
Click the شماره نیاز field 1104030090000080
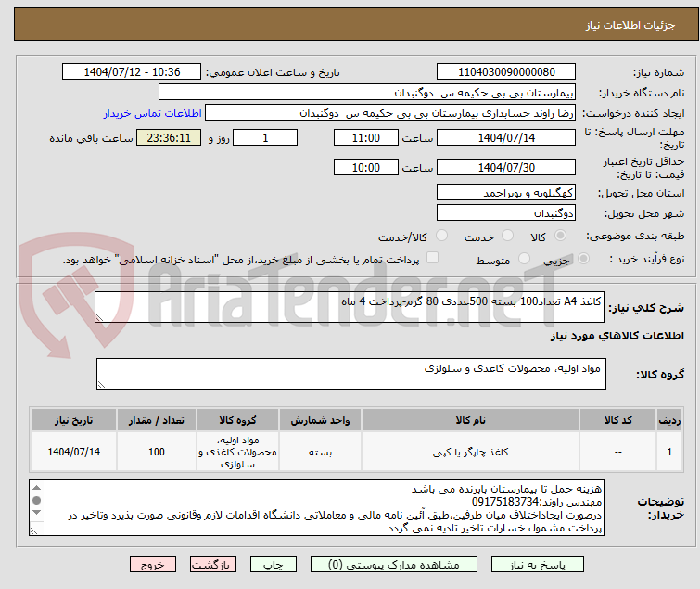(x=506, y=72)
